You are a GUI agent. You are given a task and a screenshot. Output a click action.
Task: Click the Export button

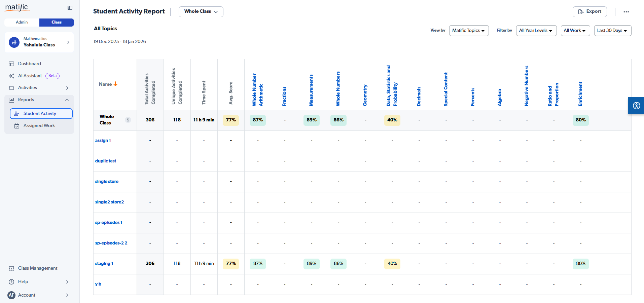pos(589,11)
